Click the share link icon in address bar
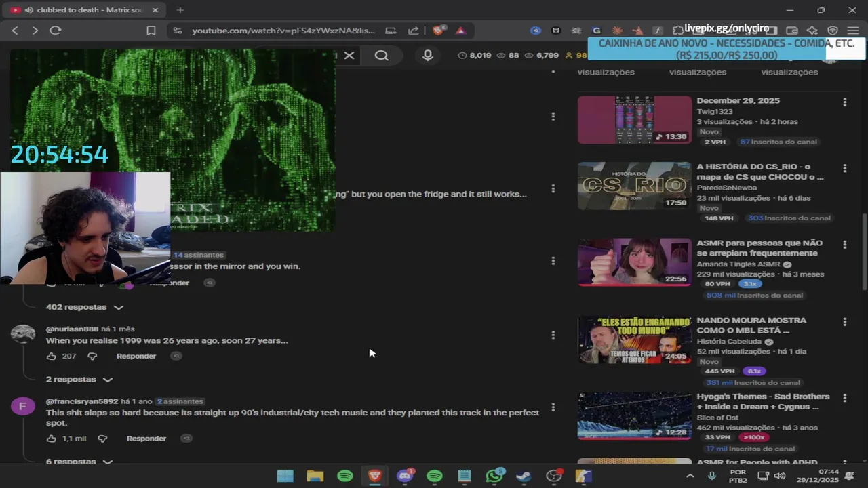The image size is (868, 488). [x=414, y=30]
